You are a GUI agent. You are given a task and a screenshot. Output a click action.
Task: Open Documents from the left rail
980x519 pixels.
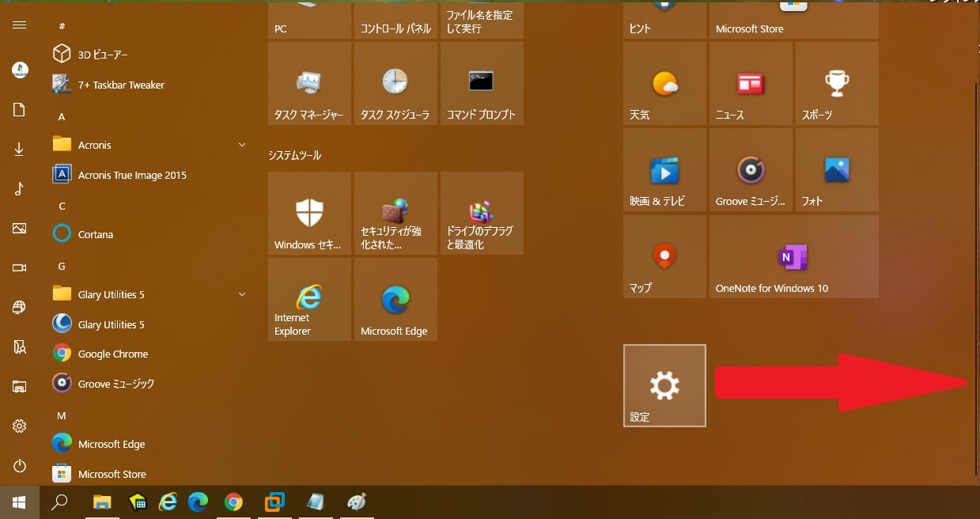(20, 110)
